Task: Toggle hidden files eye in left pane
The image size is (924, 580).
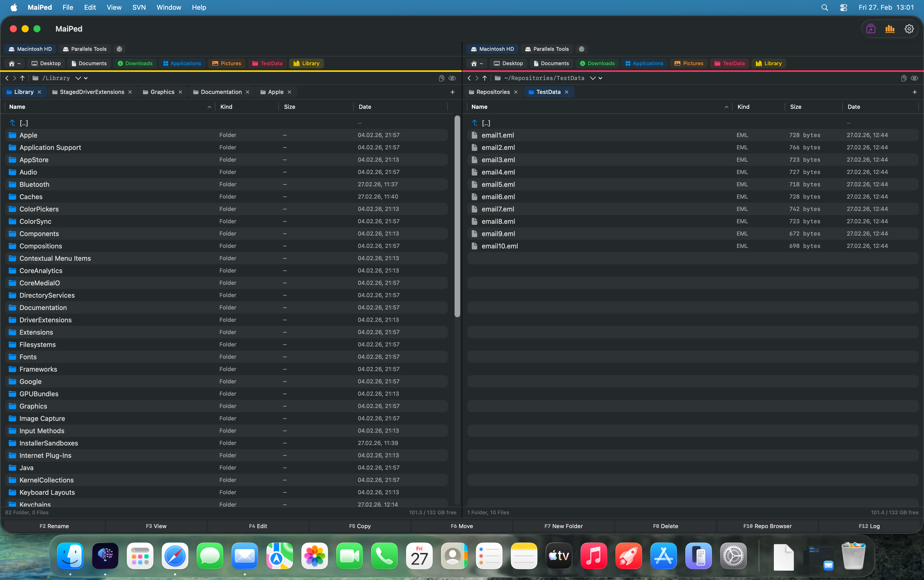Action: [x=453, y=78]
